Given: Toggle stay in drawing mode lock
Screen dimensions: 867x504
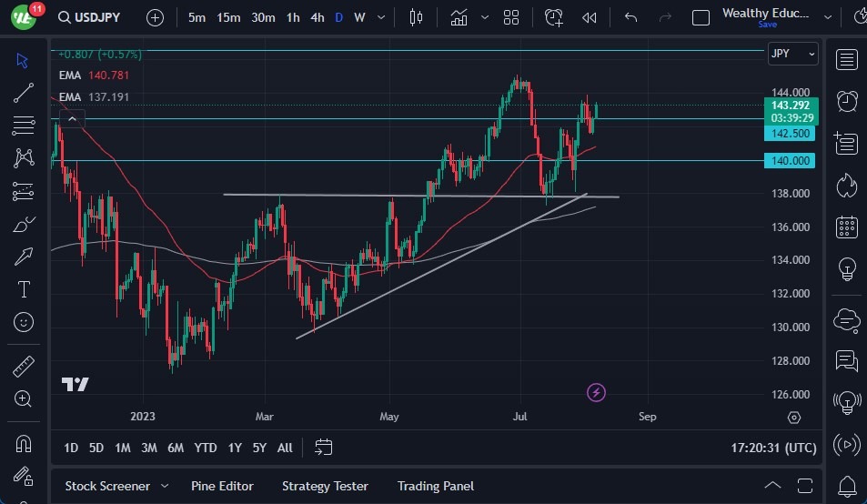Looking at the screenshot, I should 24,476.
